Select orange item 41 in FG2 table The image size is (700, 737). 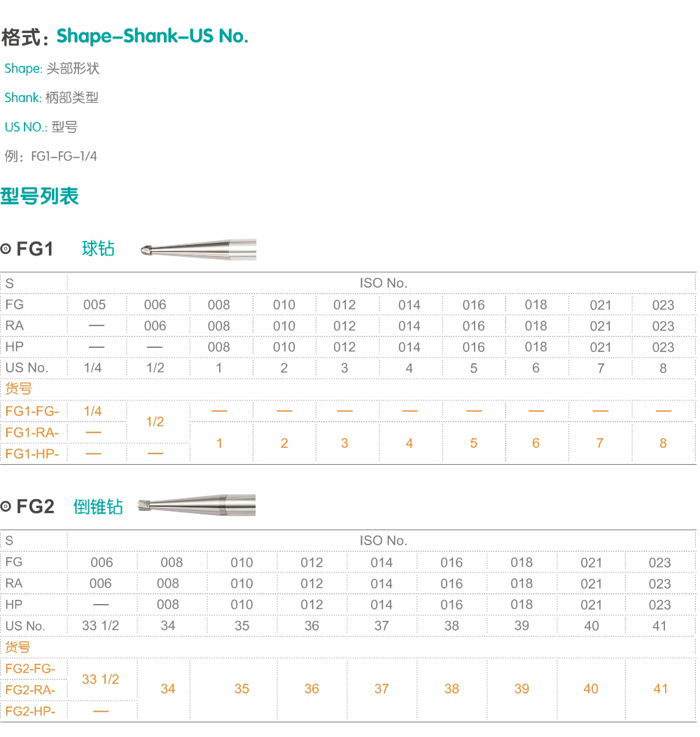tap(661, 689)
